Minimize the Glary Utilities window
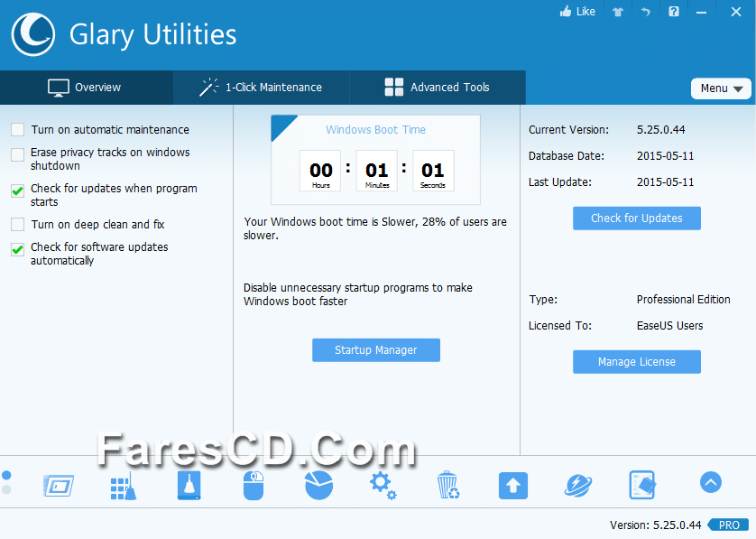The height and width of the screenshot is (539, 756). pyautogui.click(x=702, y=12)
